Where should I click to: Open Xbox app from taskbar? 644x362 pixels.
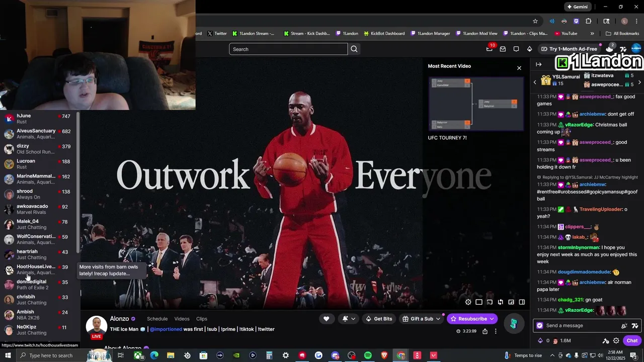point(138,355)
